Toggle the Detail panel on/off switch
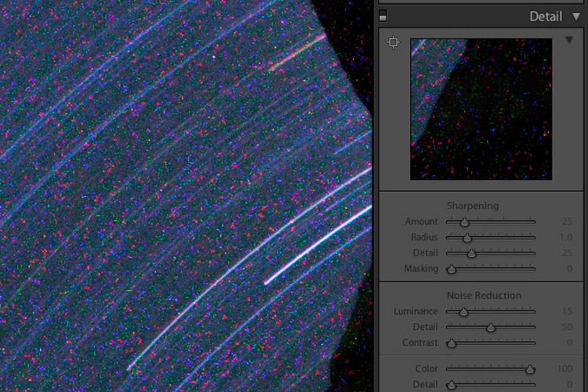Viewport: 588px width, 392px height. 383,16
